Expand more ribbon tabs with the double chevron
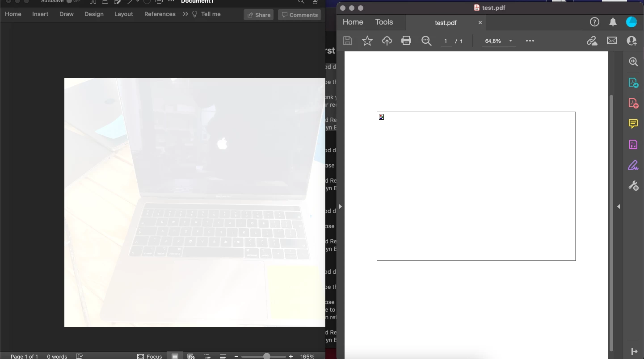644x359 pixels. click(x=185, y=14)
